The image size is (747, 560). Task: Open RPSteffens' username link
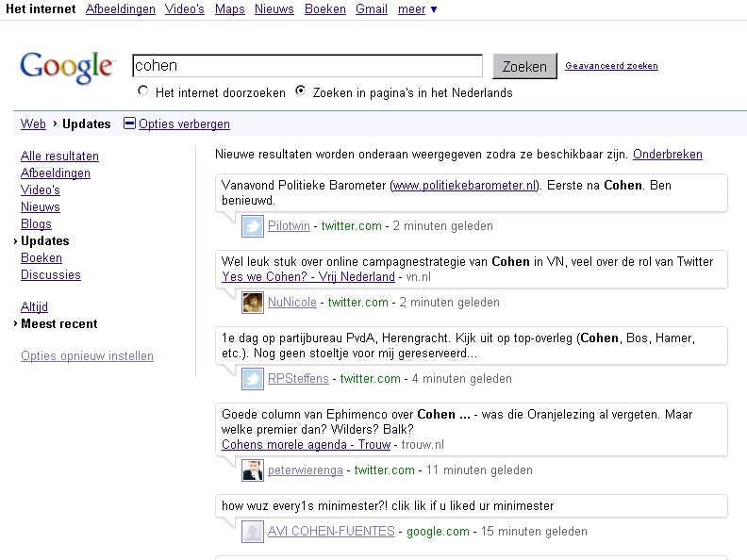click(x=298, y=379)
